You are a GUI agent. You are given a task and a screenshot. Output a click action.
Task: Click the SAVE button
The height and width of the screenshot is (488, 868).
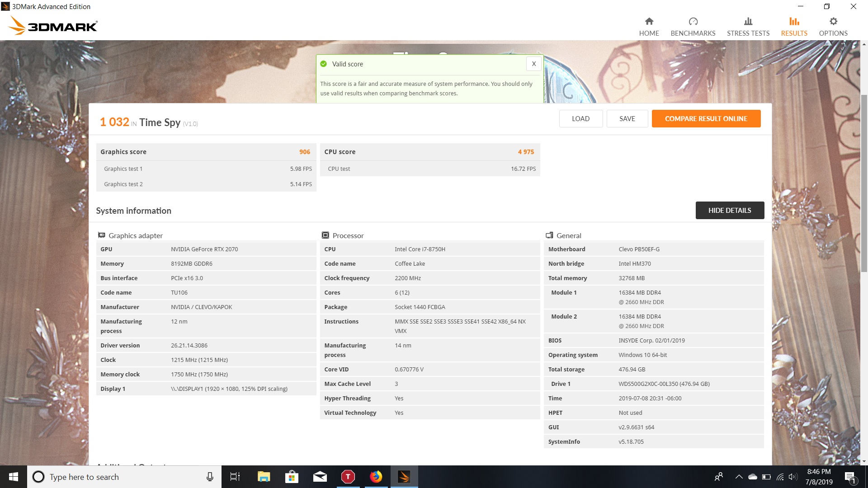point(627,118)
